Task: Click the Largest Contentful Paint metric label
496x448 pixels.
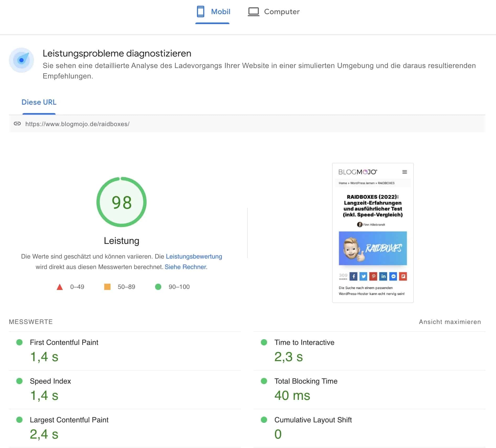Action: (x=69, y=420)
